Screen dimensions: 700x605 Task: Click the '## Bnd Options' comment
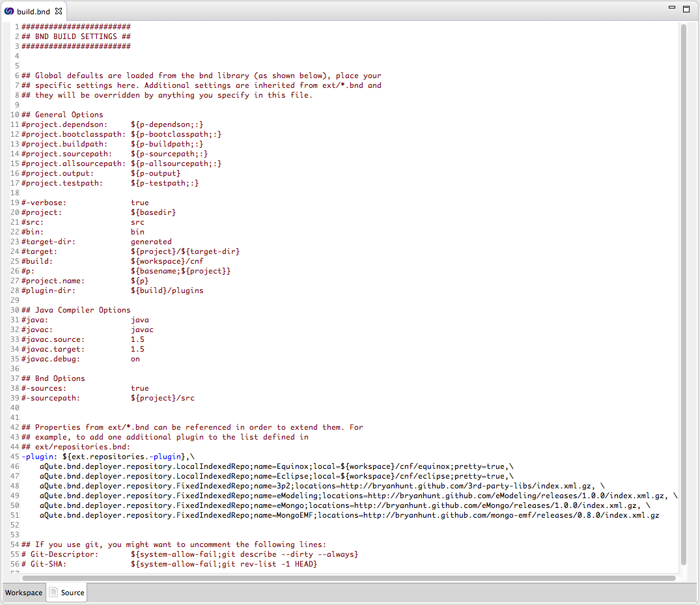point(53,378)
